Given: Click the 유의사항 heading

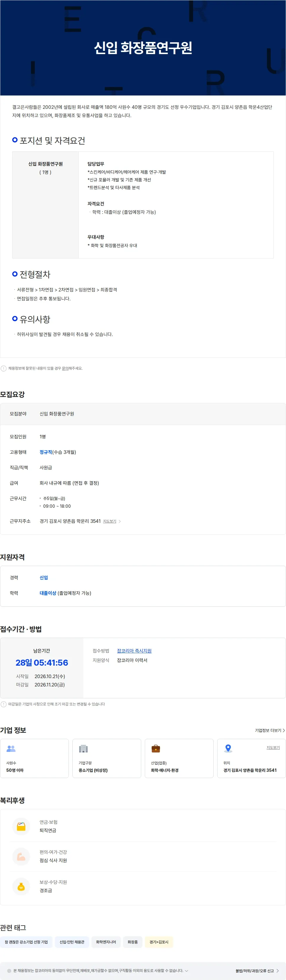Looking at the screenshot, I should point(35,319).
